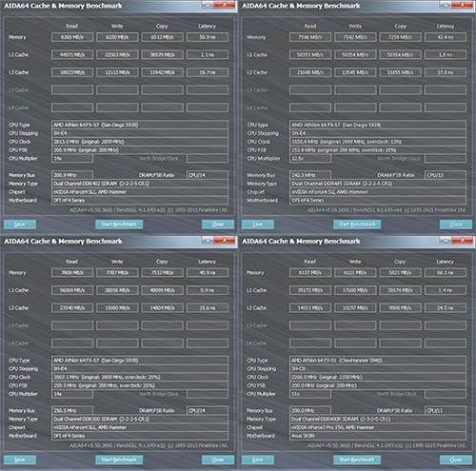
Task: Minimize the Athlon FX-51 window
Action: (446, 240)
